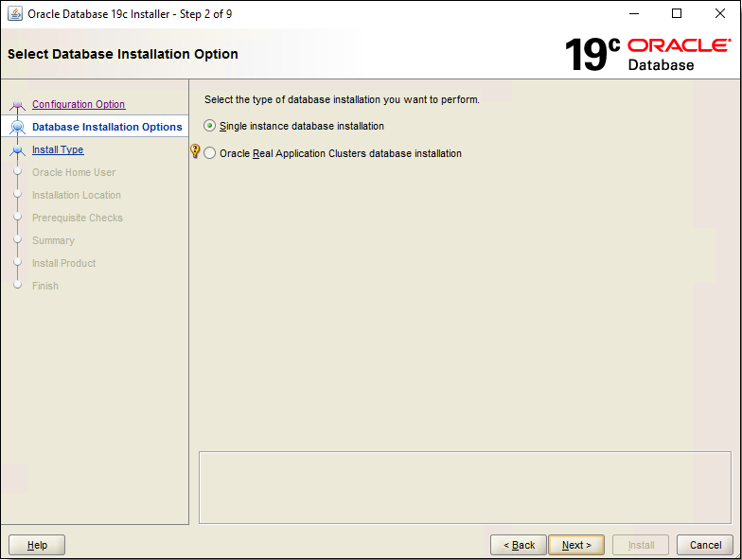Click the Java installer icon in title bar
Viewport: 742px width, 560px height.
pos(15,13)
